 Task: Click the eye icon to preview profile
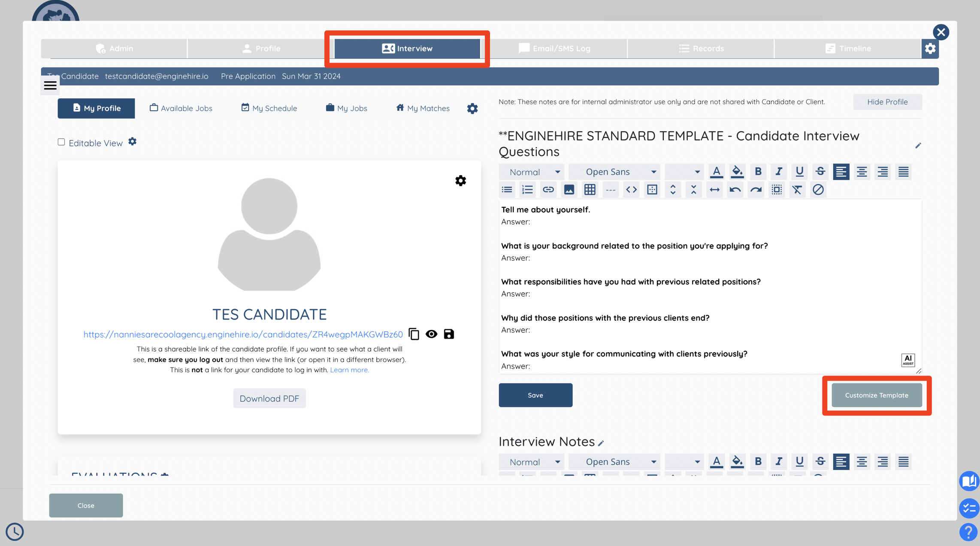click(x=431, y=334)
